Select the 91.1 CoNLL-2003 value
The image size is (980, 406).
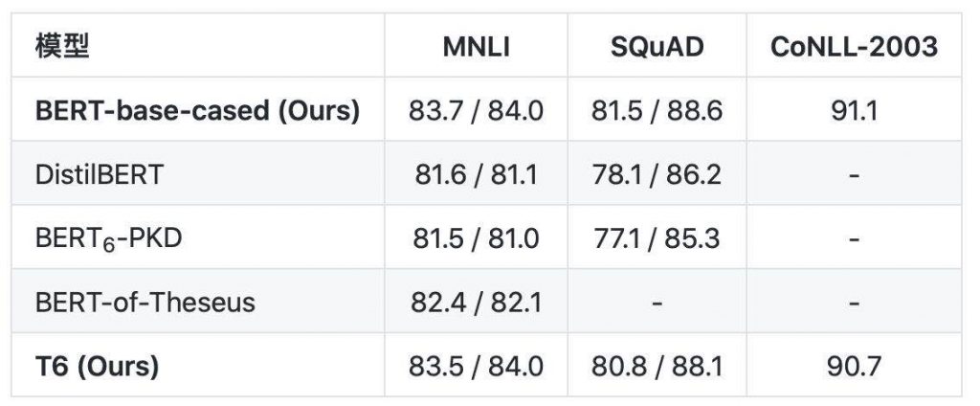pos(854,111)
